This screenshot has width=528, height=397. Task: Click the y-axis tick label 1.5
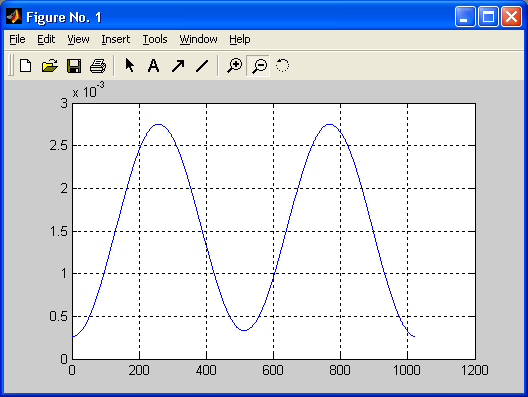[59, 231]
